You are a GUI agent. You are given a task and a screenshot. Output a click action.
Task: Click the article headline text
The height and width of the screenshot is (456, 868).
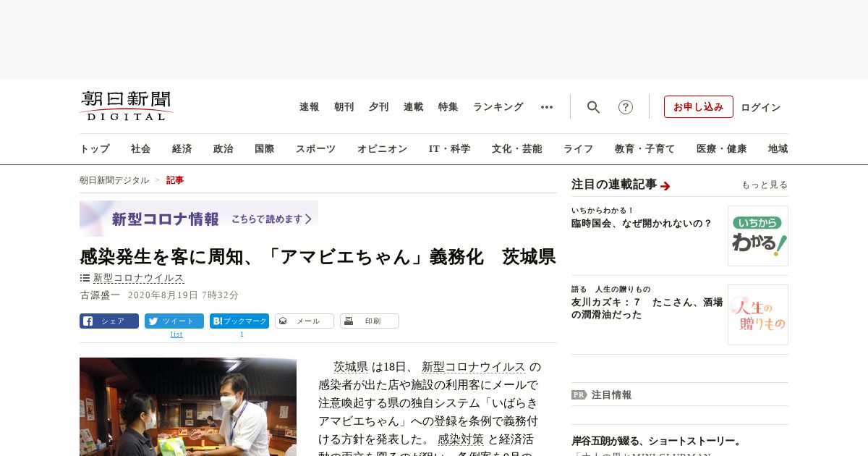[x=318, y=256]
